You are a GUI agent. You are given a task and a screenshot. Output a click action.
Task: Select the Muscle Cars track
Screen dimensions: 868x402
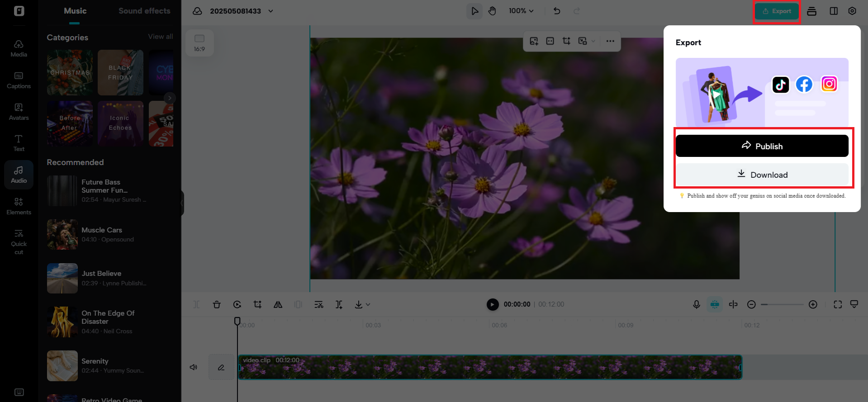(x=110, y=234)
